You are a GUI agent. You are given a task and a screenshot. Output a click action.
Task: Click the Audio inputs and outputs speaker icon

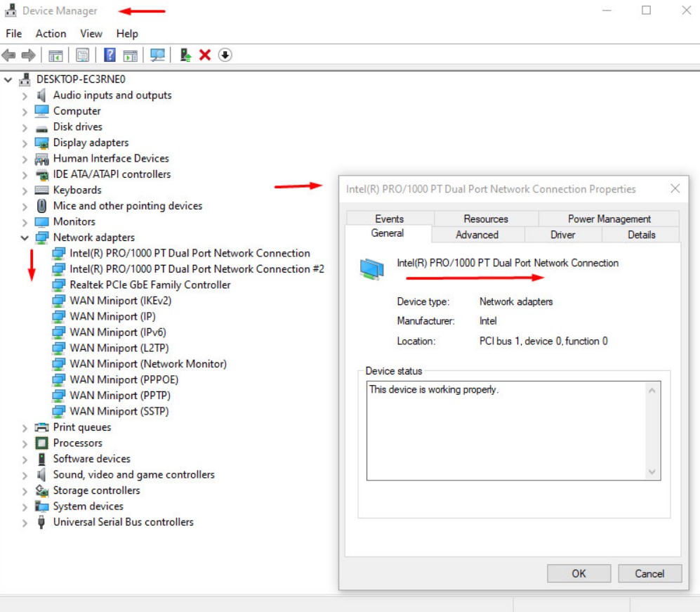tap(41, 95)
